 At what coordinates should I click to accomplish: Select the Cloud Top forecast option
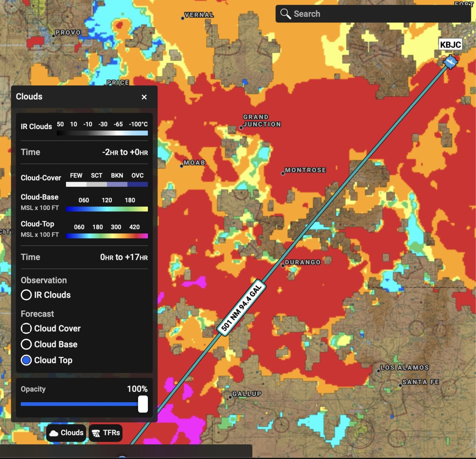[x=47, y=360]
